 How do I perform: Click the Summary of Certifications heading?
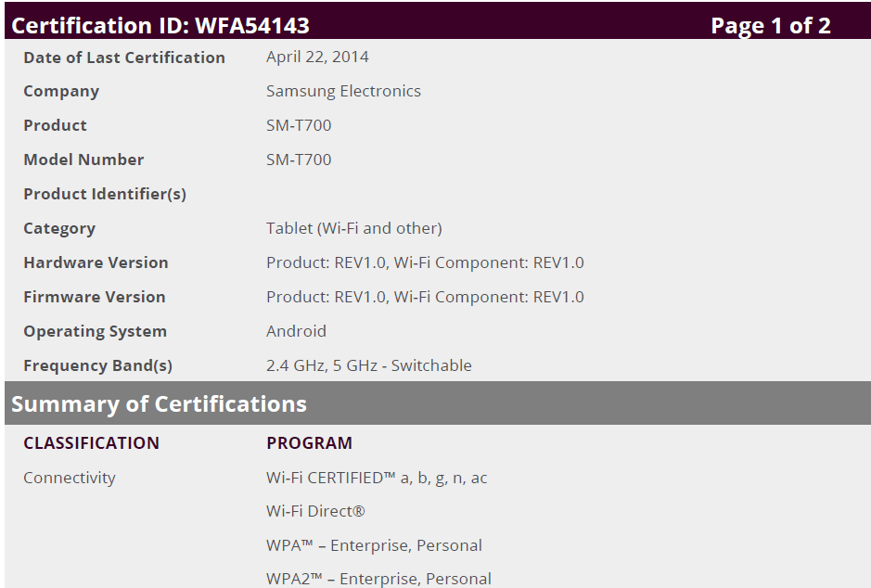pos(159,404)
